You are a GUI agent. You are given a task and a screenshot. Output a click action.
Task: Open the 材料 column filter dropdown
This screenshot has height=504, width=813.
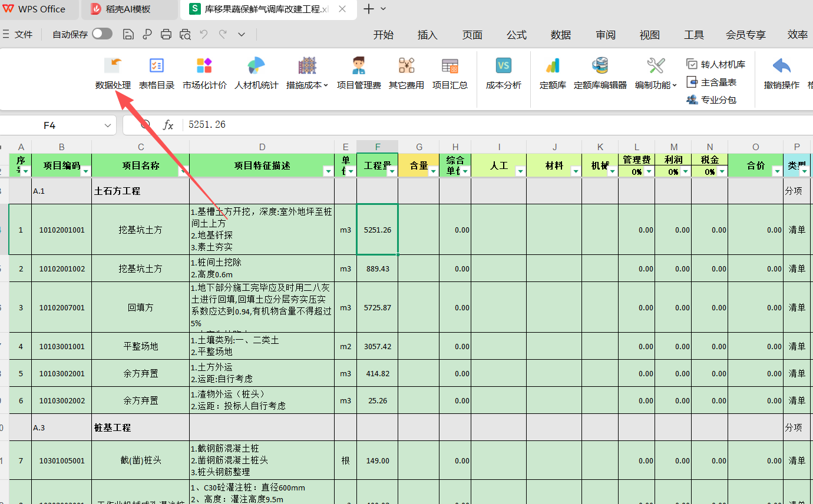click(576, 171)
